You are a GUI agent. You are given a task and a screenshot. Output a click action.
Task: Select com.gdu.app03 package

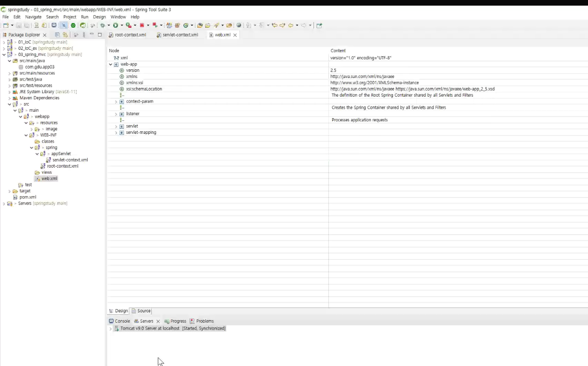pos(39,67)
